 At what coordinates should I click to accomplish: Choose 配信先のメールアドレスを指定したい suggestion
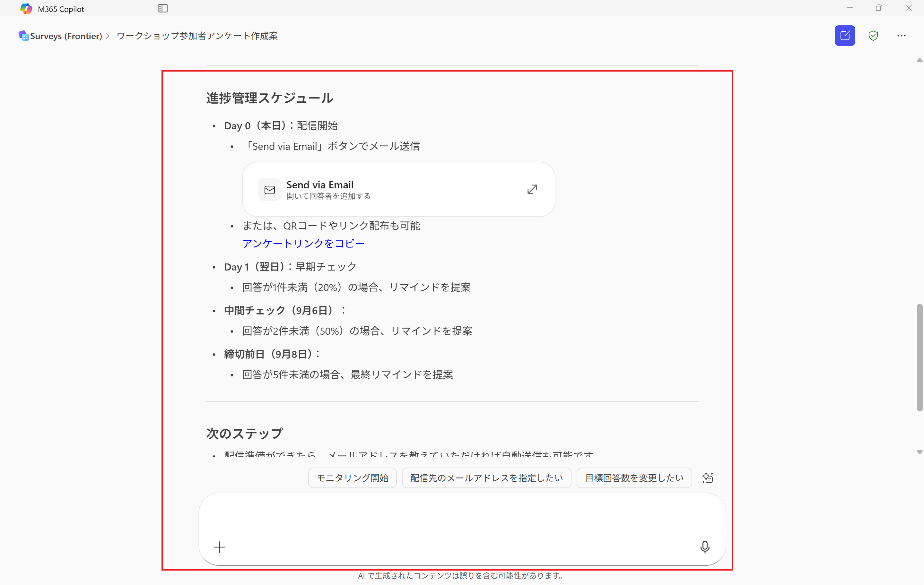coord(486,477)
